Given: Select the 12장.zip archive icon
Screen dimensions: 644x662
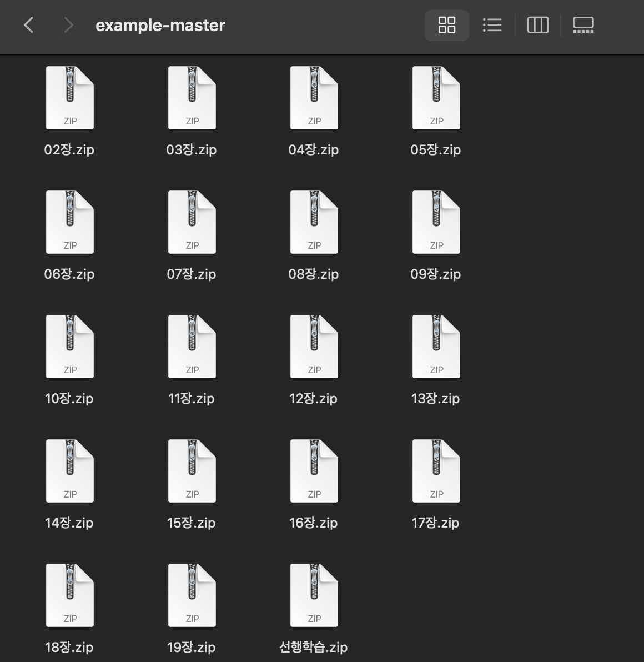Looking at the screenshot, I should pos(314,347).
